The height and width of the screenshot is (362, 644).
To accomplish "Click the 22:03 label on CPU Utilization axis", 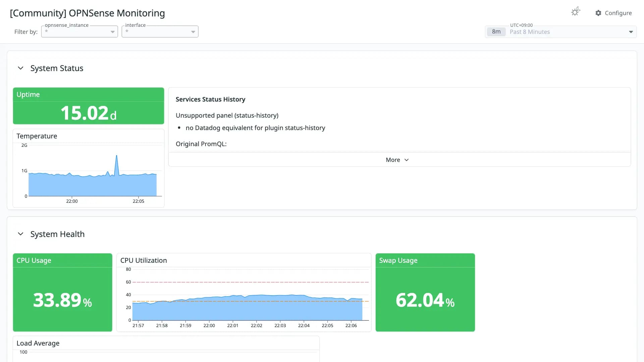I will tap(280, 325).
